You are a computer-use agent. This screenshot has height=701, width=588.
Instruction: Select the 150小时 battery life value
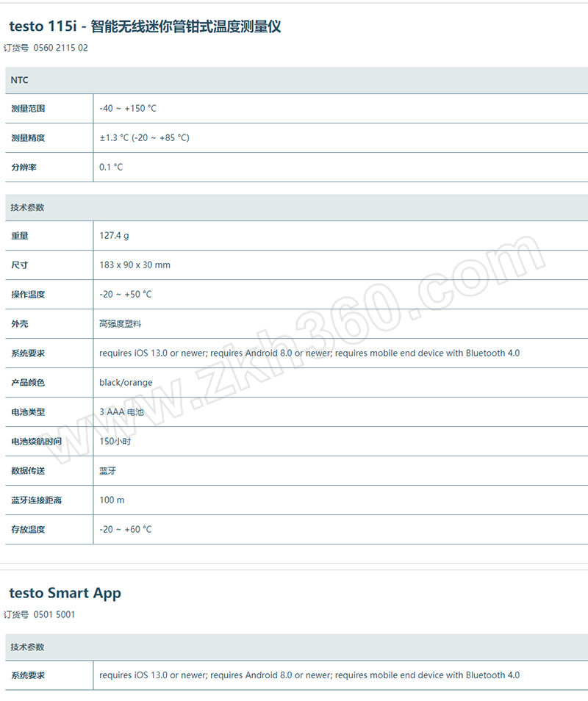click(x=115, y=442)
